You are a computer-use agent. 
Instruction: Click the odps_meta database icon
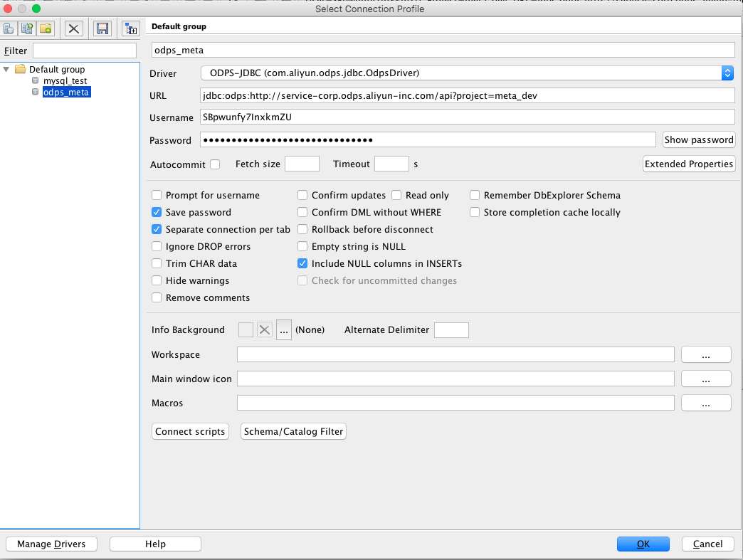(x=35, y=92)
